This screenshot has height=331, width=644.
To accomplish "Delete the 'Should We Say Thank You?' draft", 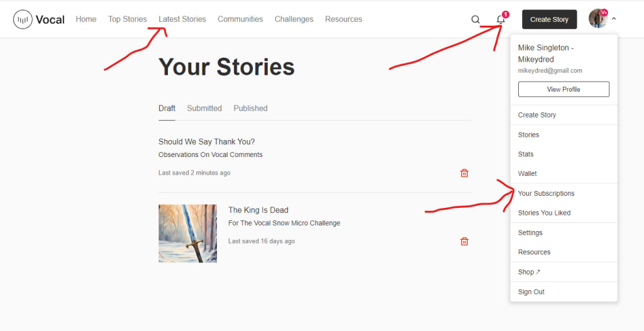I will coord(464,173).
